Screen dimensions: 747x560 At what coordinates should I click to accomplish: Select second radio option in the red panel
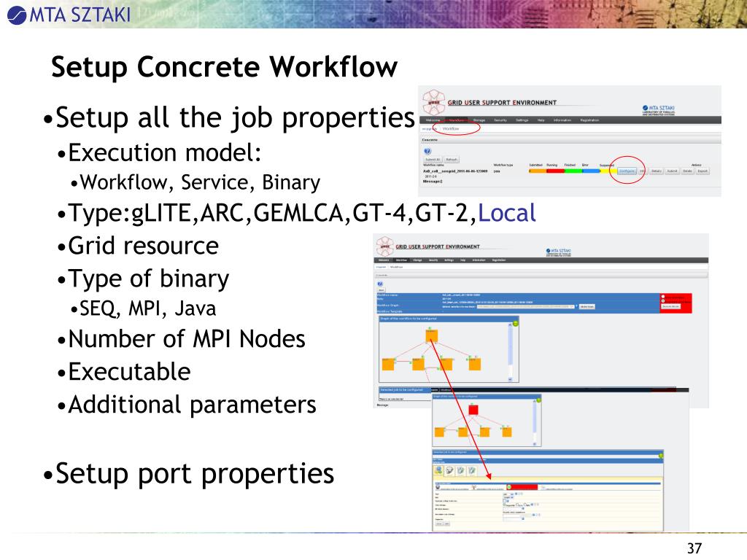pos(663,301)
